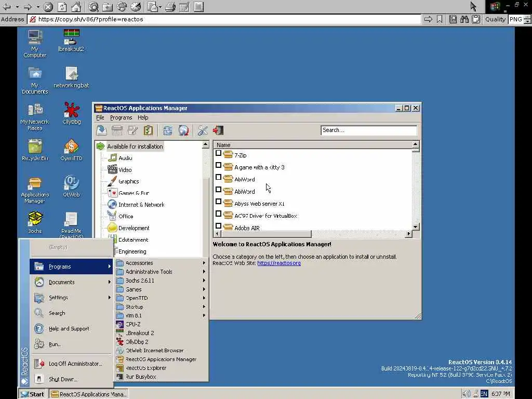Expand the OpenTTD submenu in Programs
Viewport: 532px width, 399px height.
[x=161, y=298]
